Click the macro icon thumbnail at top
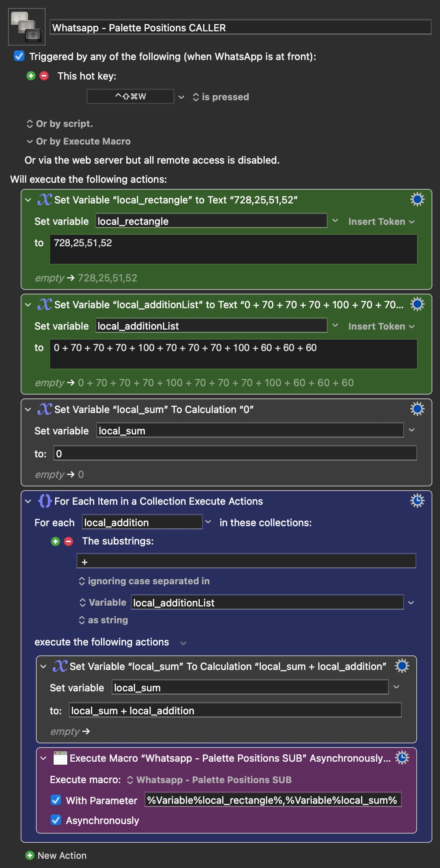 tap(27, 27)
